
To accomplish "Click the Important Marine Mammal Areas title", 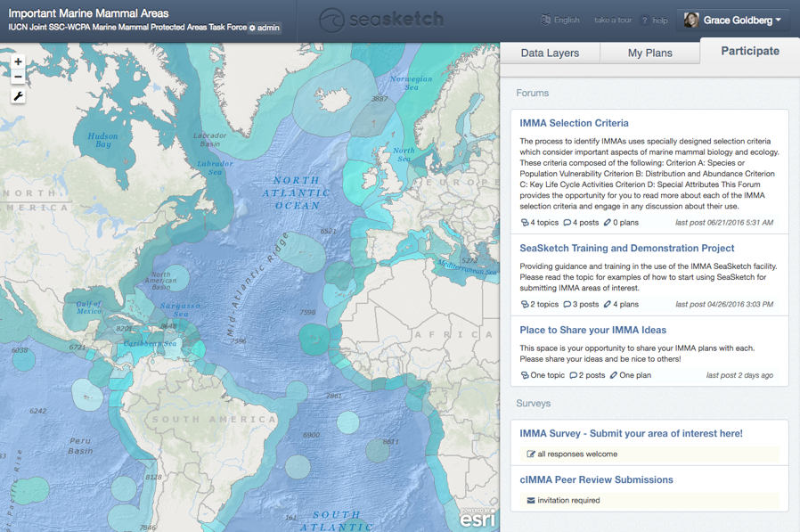I will [x=88, y=13].
